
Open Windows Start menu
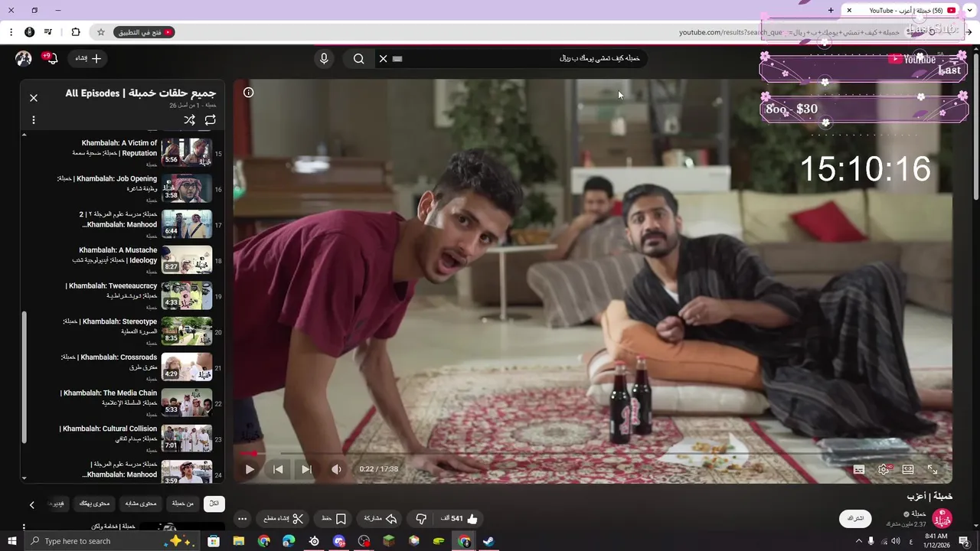pos(11,541)
